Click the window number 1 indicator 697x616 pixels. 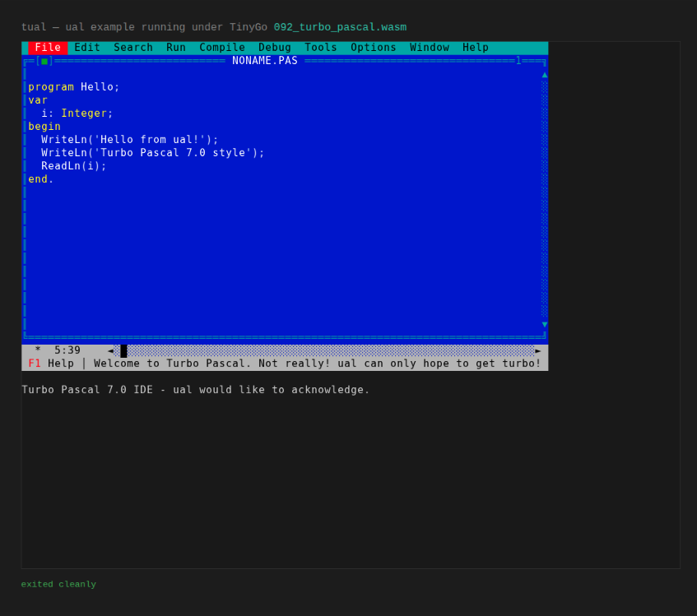518,60
